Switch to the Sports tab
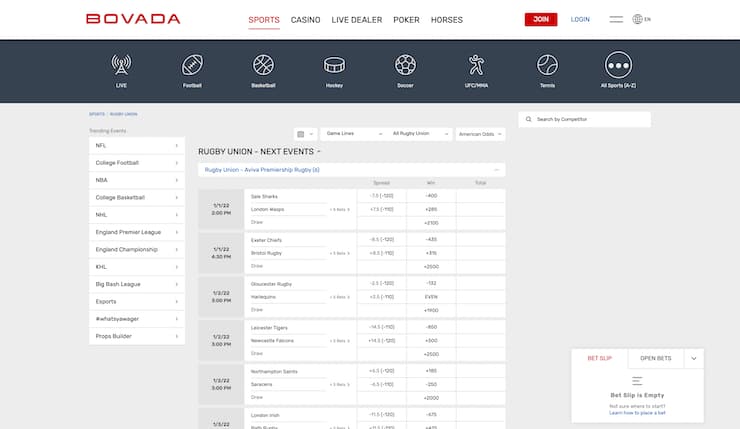Viewport: 740px width, 429px height. (x=264, y=20)
